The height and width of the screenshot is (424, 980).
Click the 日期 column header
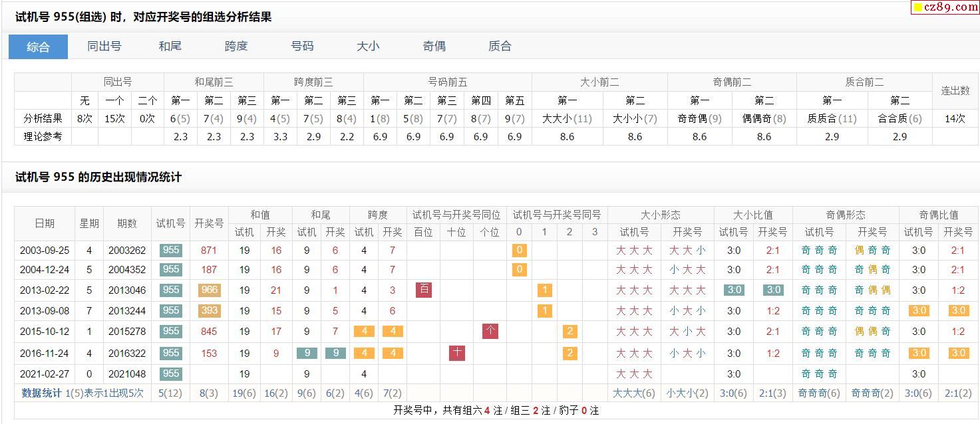44,223
